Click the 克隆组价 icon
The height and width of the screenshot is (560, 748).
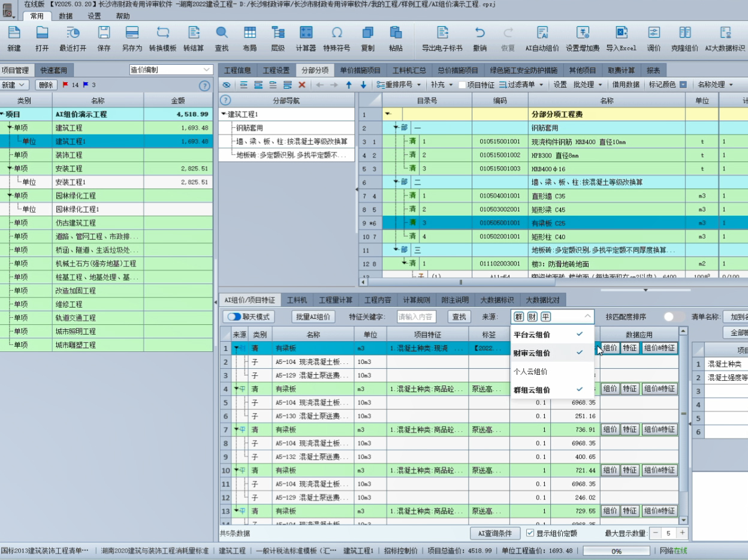[684, 38]
